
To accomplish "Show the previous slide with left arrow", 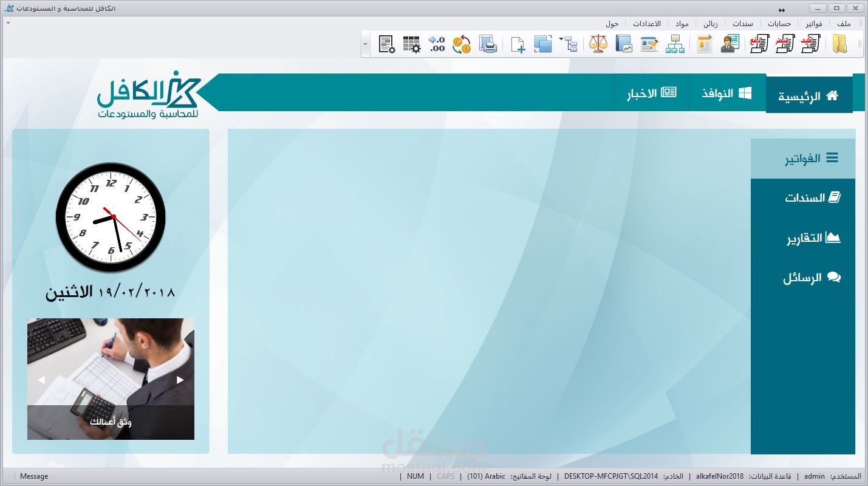I will [x=41, y=380].
